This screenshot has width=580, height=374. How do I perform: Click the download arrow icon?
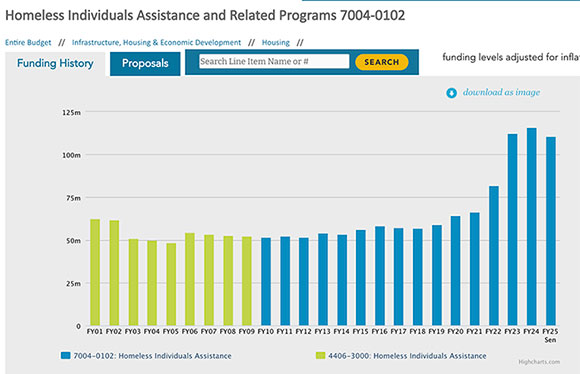451,93
